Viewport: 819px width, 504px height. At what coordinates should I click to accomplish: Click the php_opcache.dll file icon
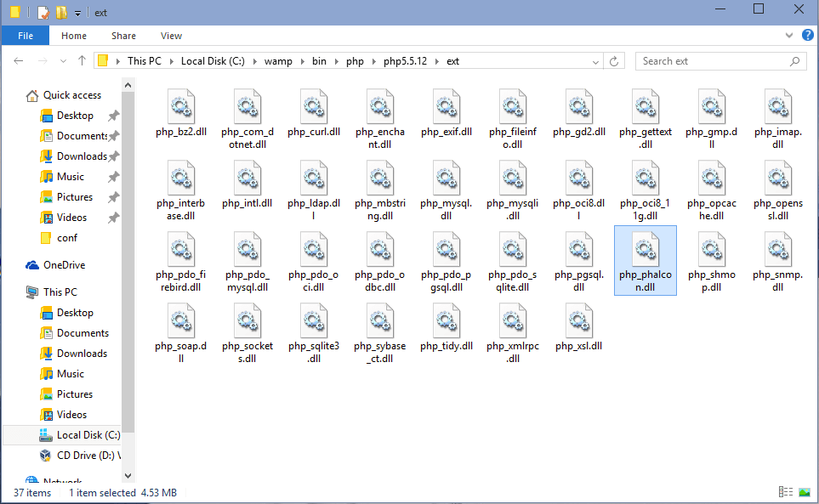(x=711, y=179)
